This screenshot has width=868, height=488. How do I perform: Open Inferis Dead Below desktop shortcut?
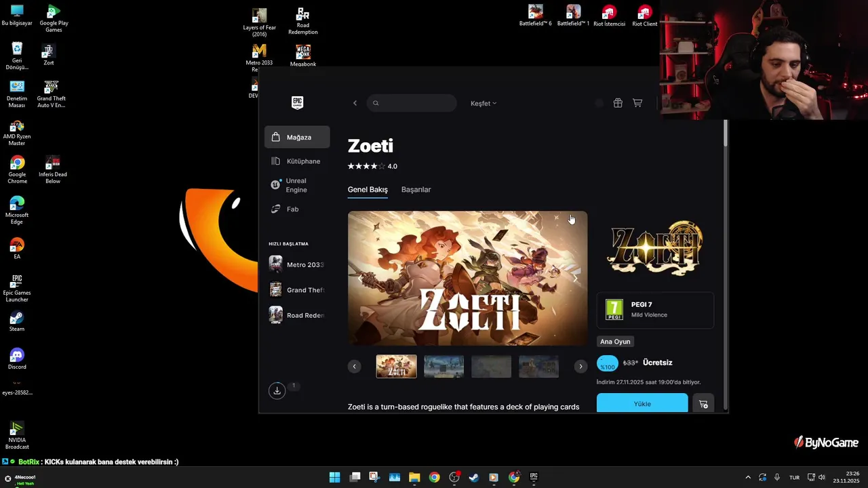52,170
